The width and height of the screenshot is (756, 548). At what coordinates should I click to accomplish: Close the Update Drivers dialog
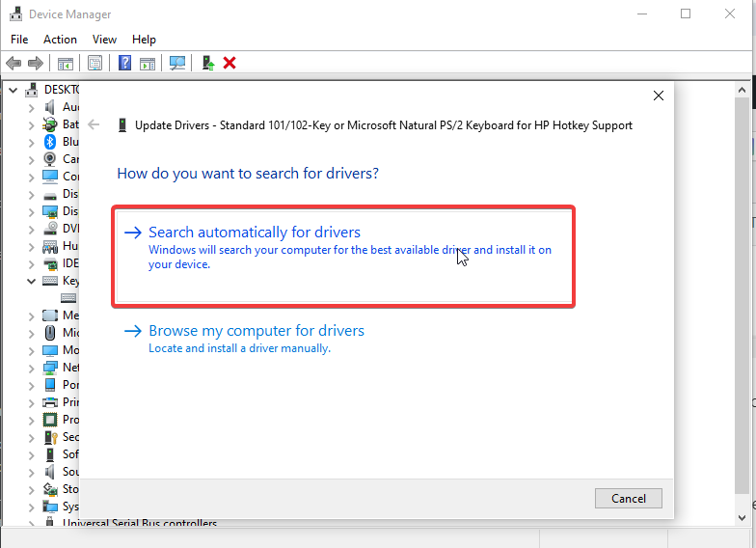pyautogui.click(x=658, y=96)
